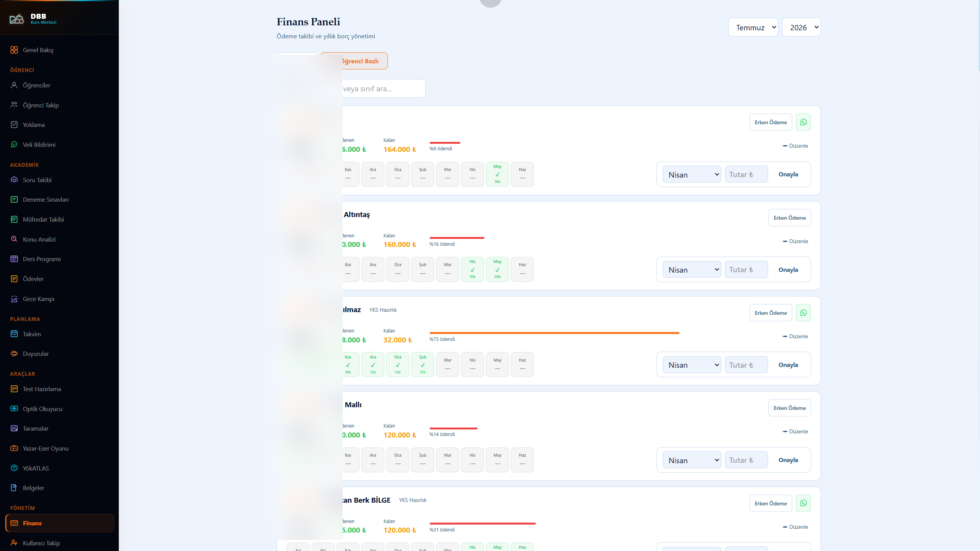The width and height of the screenshot is (980, 551).
Task: Click the DBB Kurs Merkezi logo
Action: click(33, 18)
